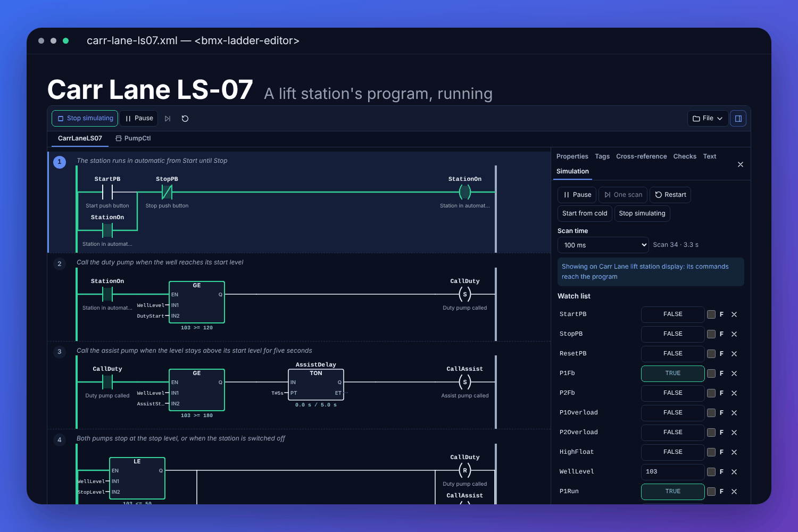Select the AssistDelay TON timer block

point(316,385)
